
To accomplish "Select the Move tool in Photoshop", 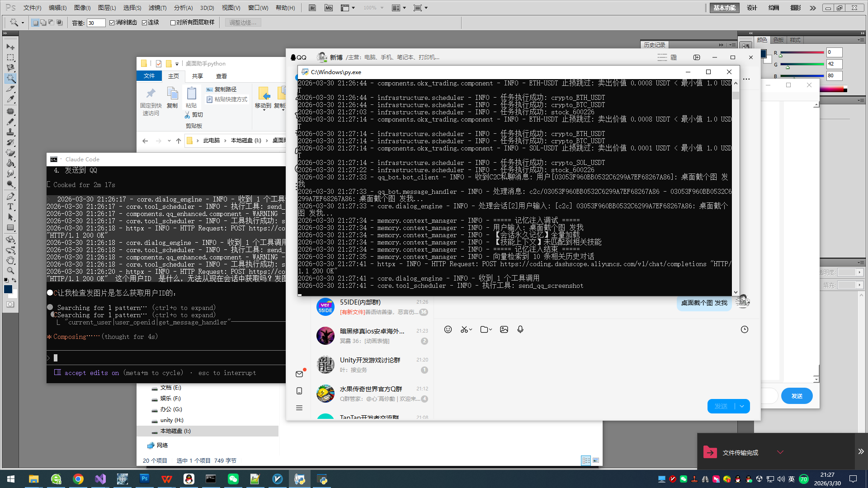I will pos(10,47).
